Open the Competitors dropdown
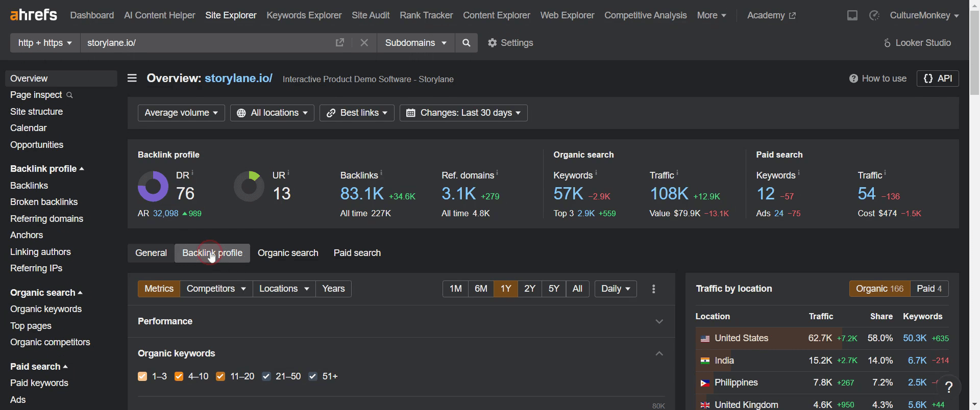The image size is (980, 410). tap(216, 289)
